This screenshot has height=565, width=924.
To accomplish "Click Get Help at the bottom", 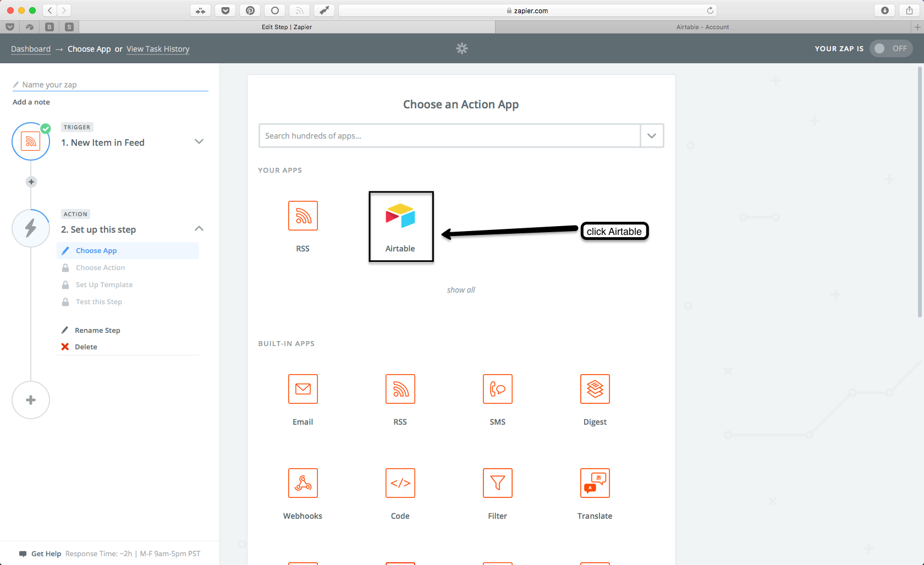I will [x=46, y=553].
